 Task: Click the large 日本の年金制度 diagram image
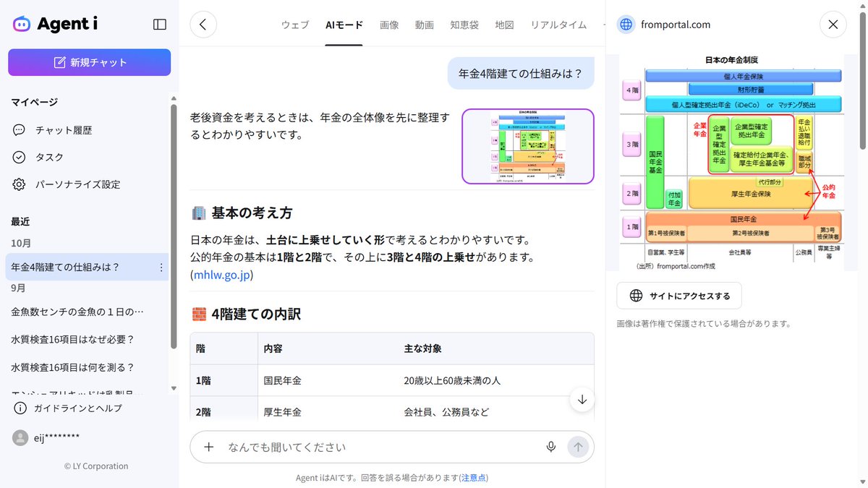731,163
